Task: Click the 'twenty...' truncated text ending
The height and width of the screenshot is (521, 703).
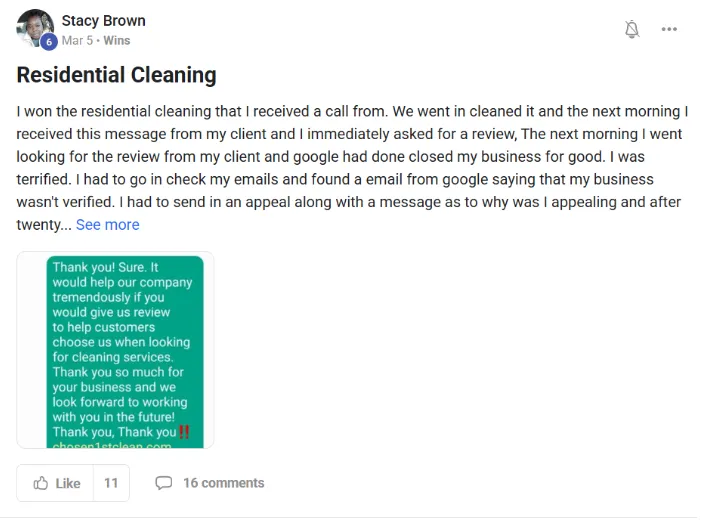Action: 44,225
